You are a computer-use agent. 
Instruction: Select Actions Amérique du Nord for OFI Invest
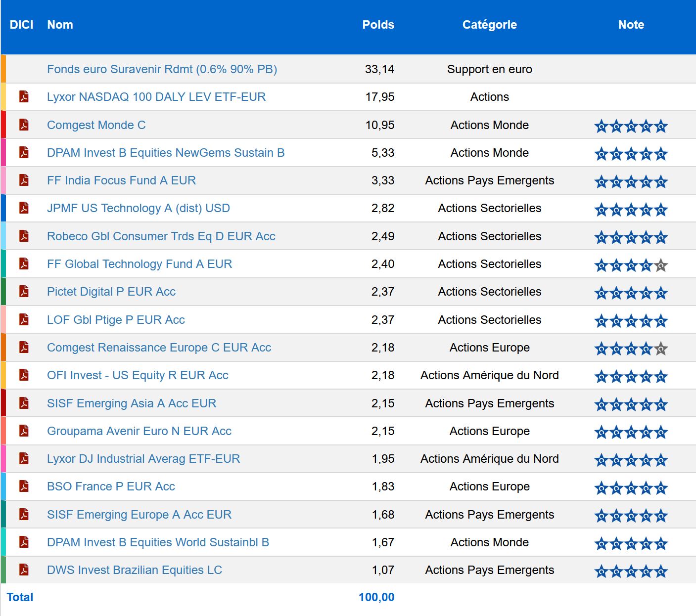pos(490,375)
